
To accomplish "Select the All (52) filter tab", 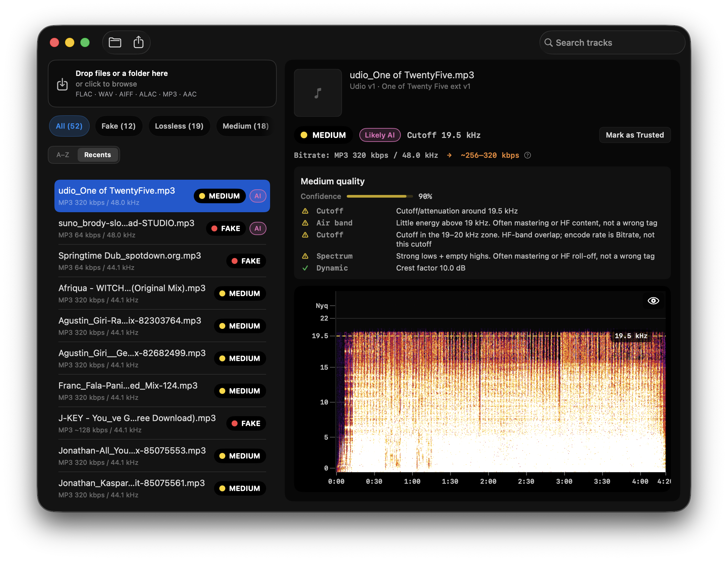I will [69, 126].
